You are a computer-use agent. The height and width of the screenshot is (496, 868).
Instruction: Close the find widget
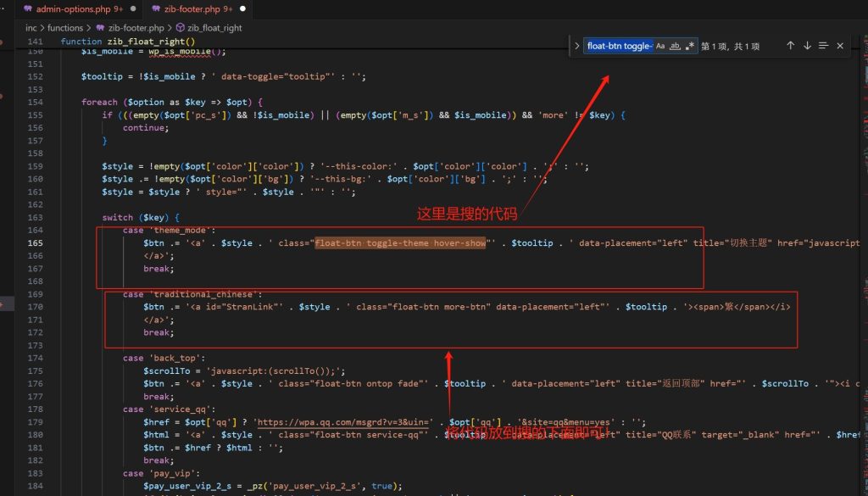[840, 46]
